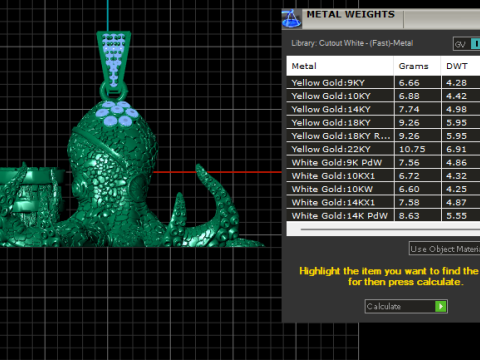Click the 6.91 DWT value
Viewport: 480px width, 360px height.
pyautogui.click(x=456, y=149)
